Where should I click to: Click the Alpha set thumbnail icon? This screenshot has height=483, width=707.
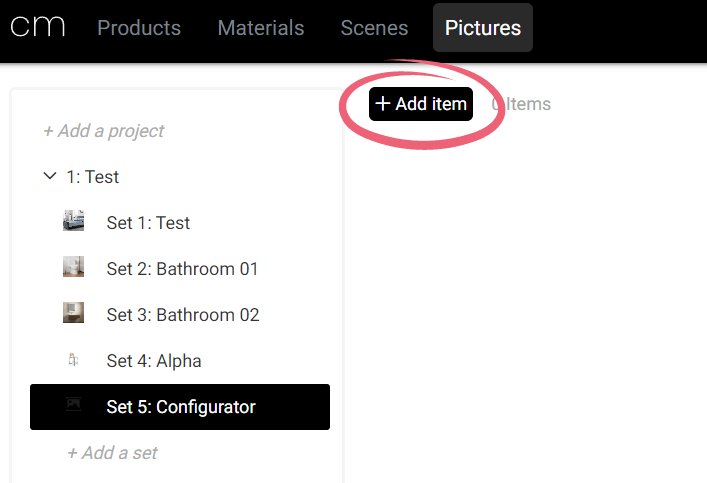(74, 360)
